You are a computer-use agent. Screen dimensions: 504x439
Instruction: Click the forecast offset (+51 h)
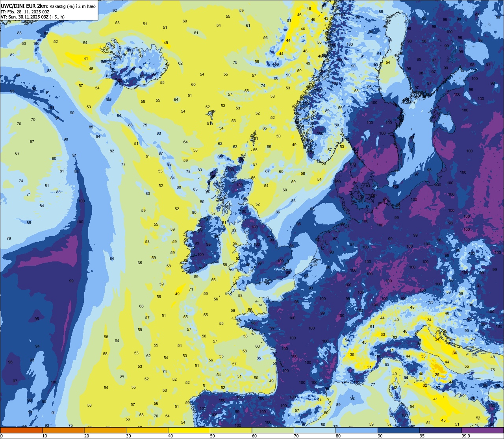coord(57,17)
